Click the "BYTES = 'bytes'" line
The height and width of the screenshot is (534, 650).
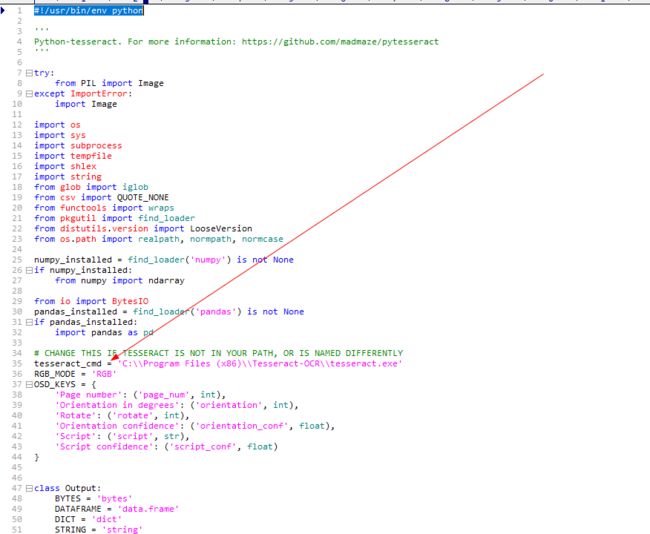[x=94, y=499]
